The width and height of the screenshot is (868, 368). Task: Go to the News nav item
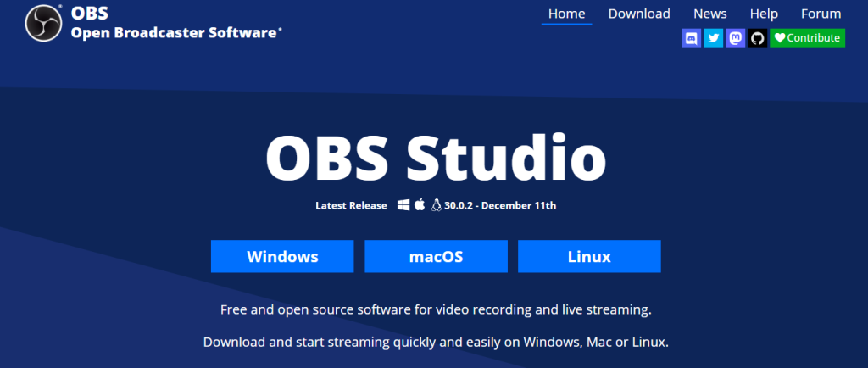pyautogui.click(x=709, y=14)
